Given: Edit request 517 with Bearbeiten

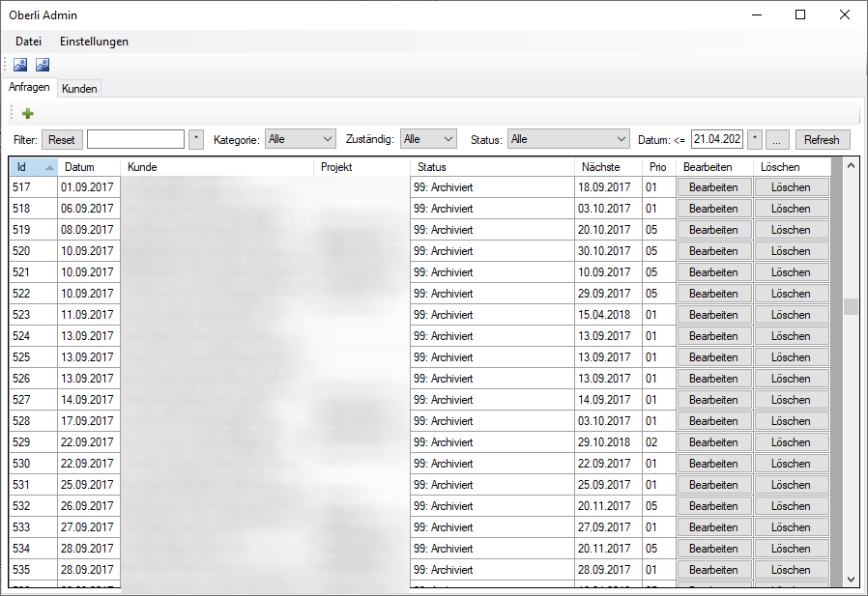Looking at the screenshot, I should [x=714, y=187].
